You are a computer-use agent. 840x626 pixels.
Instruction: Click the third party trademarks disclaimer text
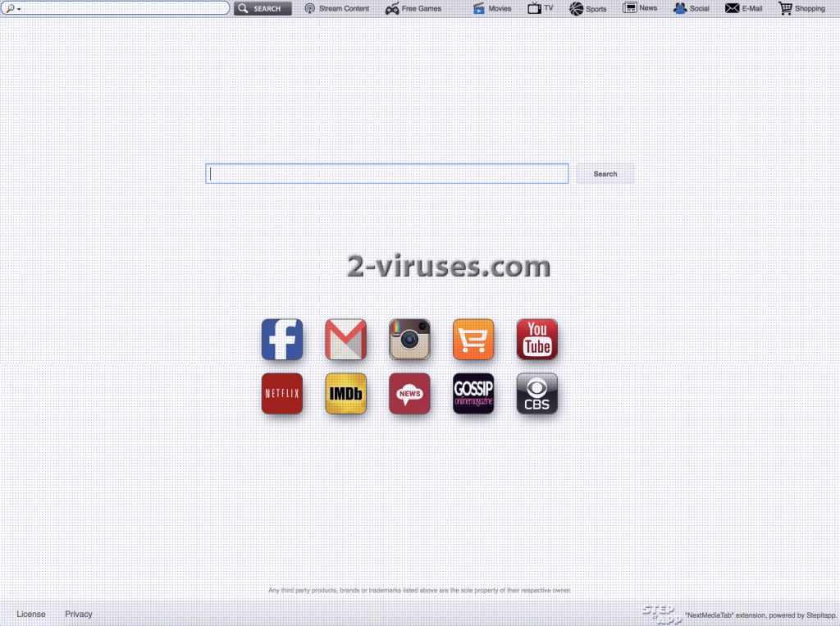[x=419, y=590]
